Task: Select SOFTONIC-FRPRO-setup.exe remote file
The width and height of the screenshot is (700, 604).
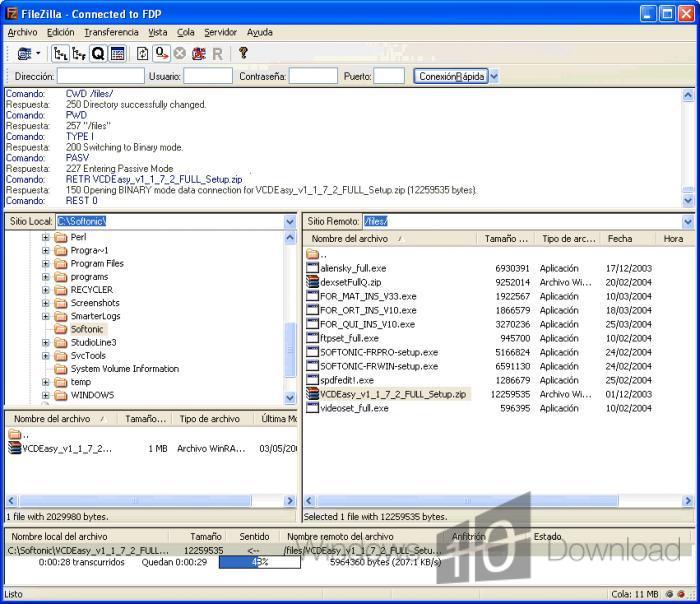Action: tap(379, 352)
